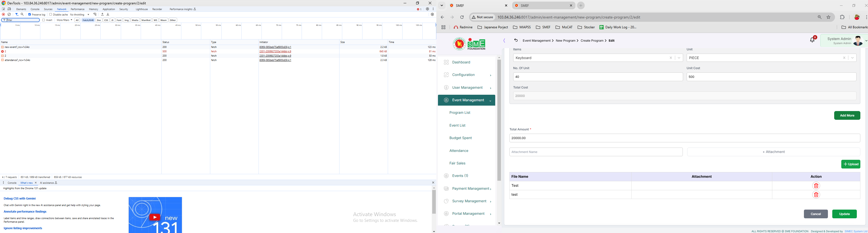Screen dimensions: 868x233
Task: Click the export HAR download icon
Action: tap(108, 14)
